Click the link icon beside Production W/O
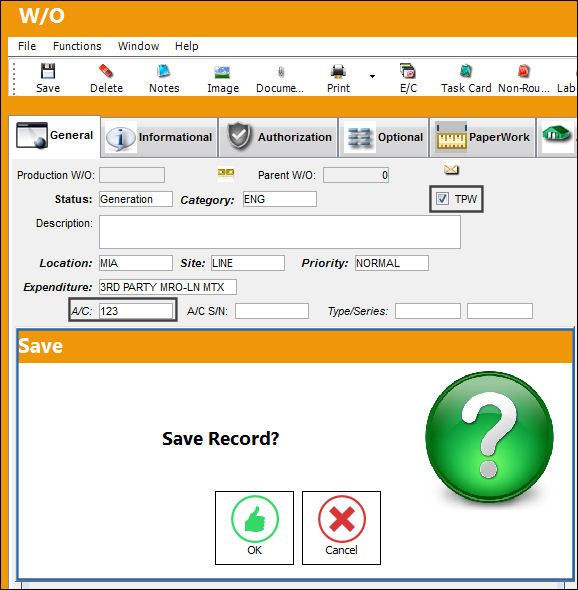Screen dimensions: 578x590 coord(226,173)
